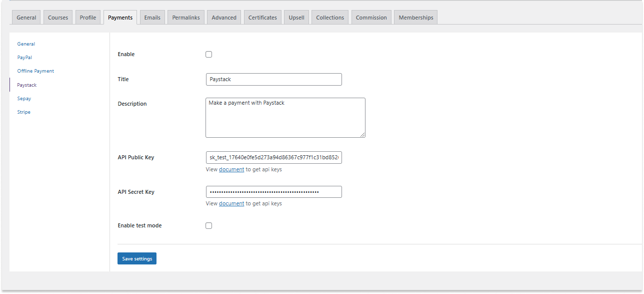Go to the Emails tab
The height and width of the screenshot is (294, 644).
pyautogui.click(x=152, y=18)
